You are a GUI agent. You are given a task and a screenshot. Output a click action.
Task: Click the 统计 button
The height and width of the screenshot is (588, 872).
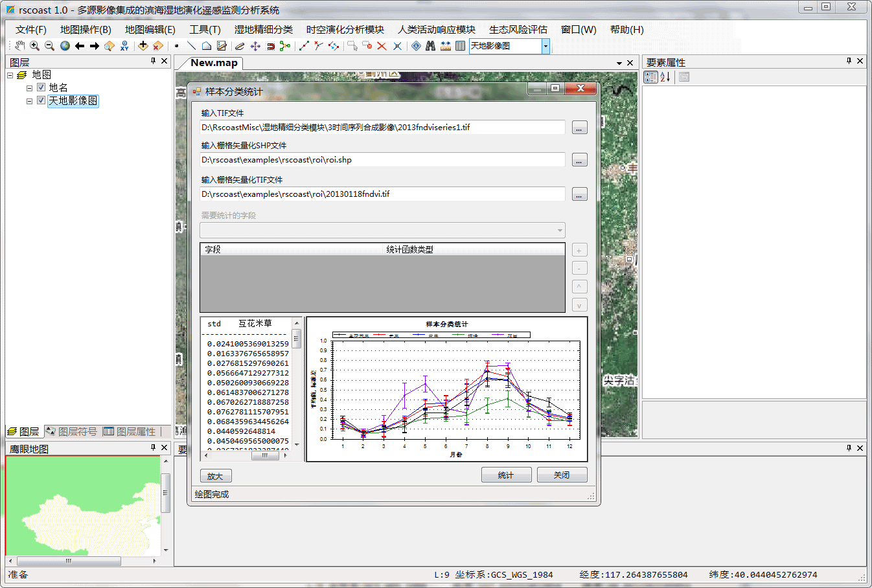point(506,475)
